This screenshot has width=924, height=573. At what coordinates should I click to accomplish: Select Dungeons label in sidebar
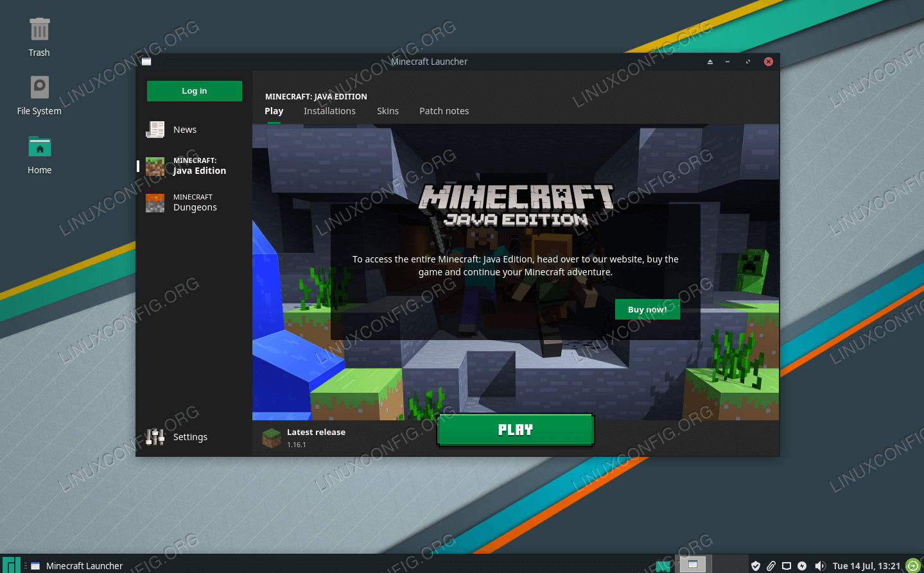(195, 207)
